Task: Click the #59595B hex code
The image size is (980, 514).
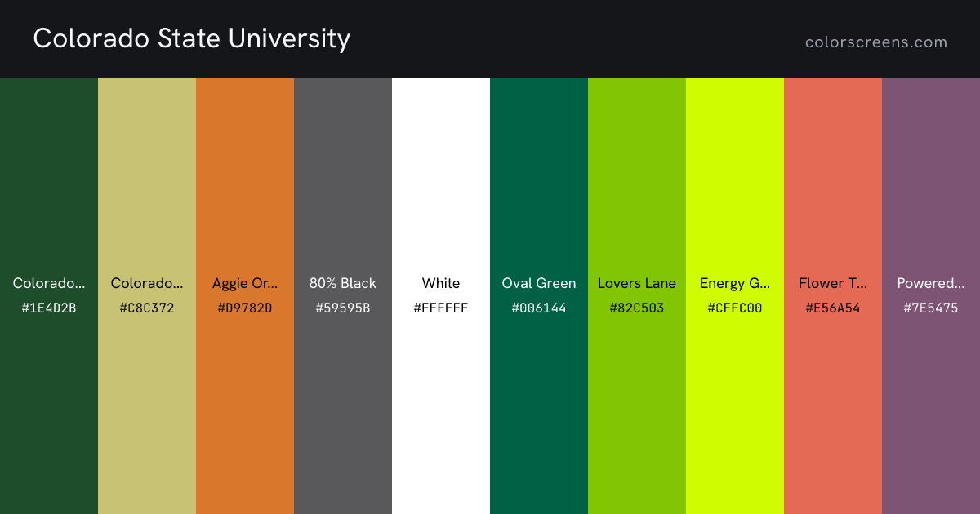Action: pos(343,308)
